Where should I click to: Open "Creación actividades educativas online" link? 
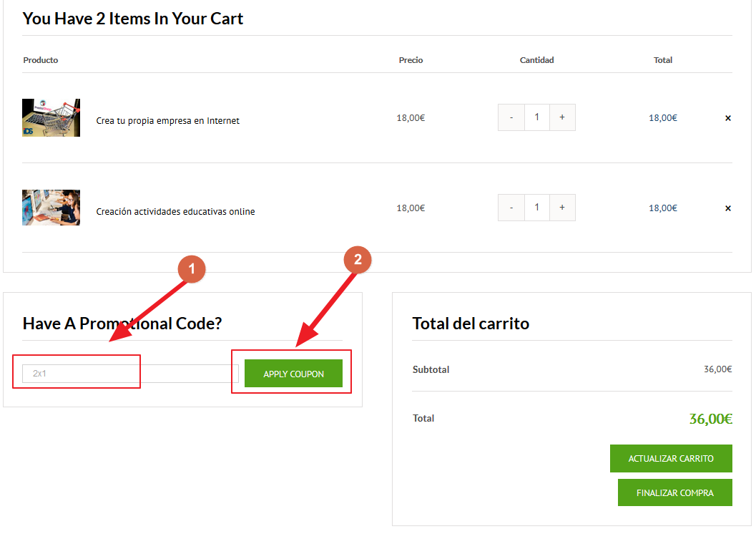coord(175,212)
